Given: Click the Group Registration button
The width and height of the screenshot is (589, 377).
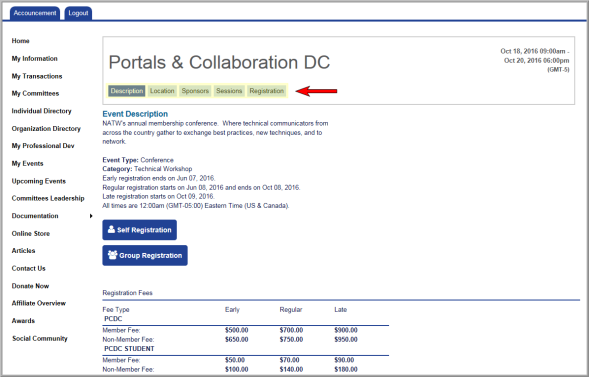Looking at the screenshot, I should coord(145,255).
